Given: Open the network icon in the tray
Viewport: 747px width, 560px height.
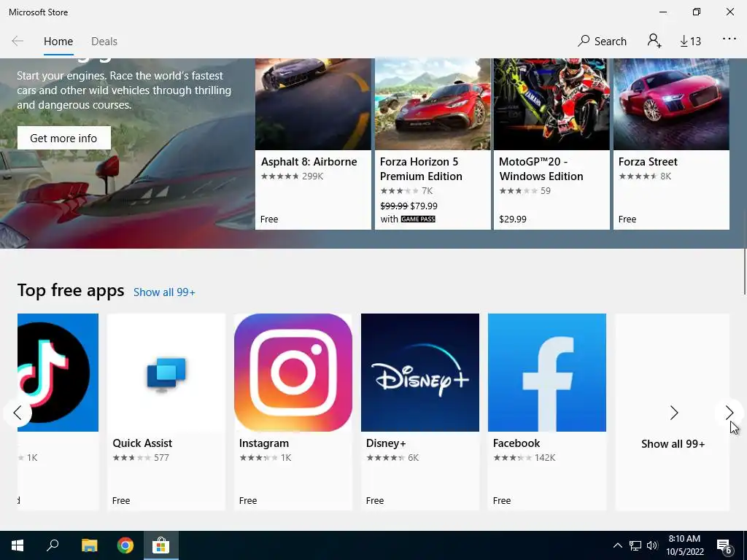Looking at the screenshot, I should [635, 545].
